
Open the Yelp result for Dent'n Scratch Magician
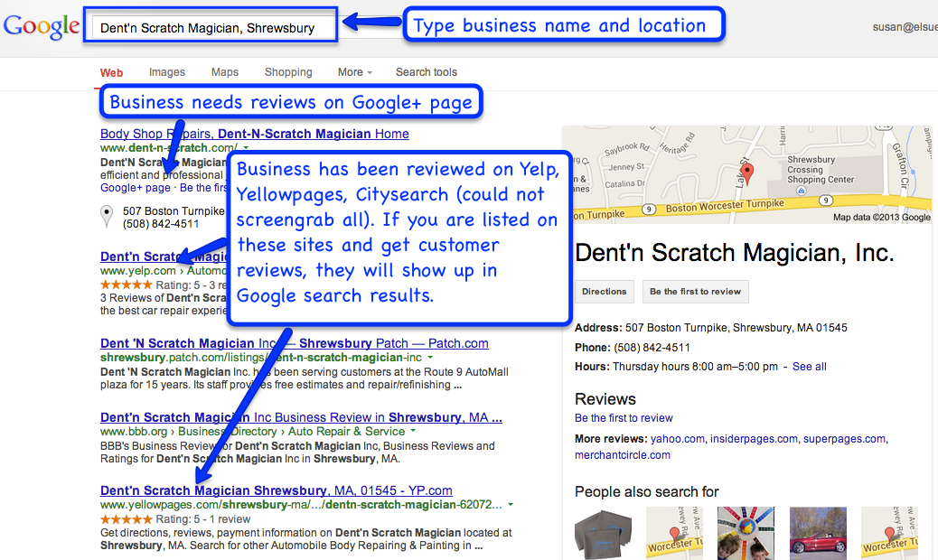click(x=164, y=257)
